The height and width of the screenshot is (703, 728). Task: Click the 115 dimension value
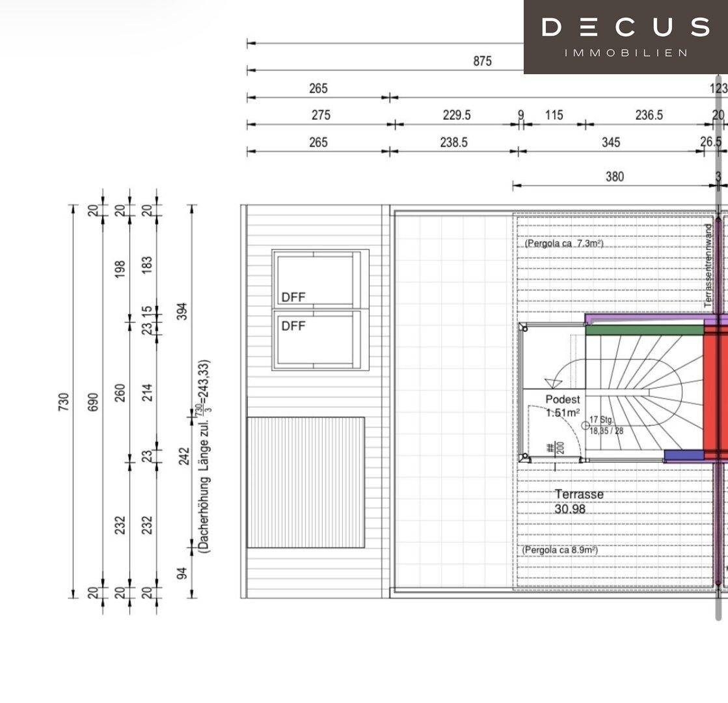[x=554, y=115]
